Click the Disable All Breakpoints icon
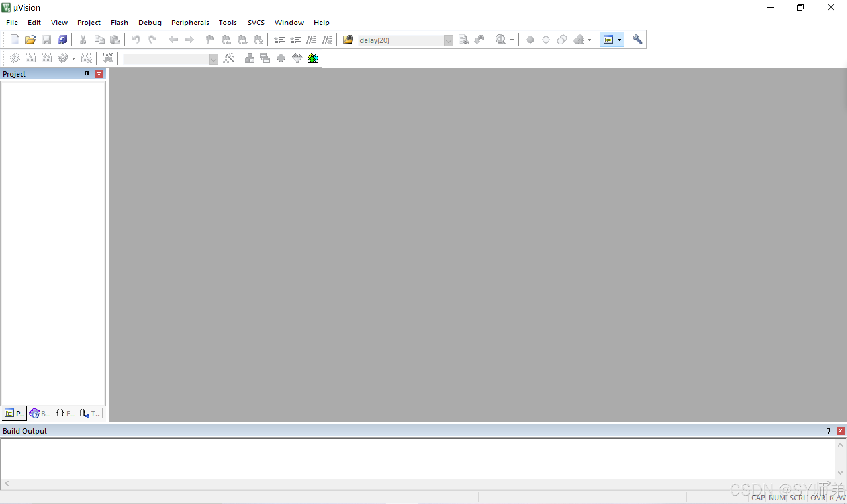 click(562, 40)
